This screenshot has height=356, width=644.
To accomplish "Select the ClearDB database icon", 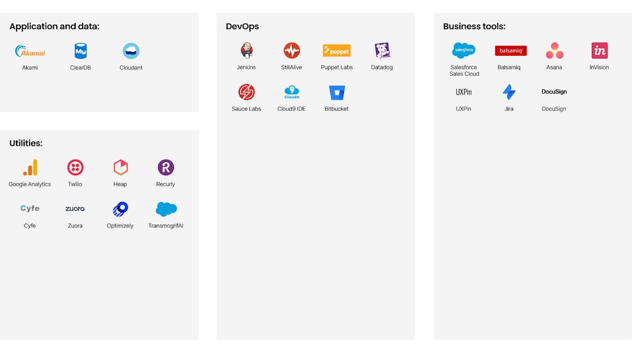I will pos(80,51).
